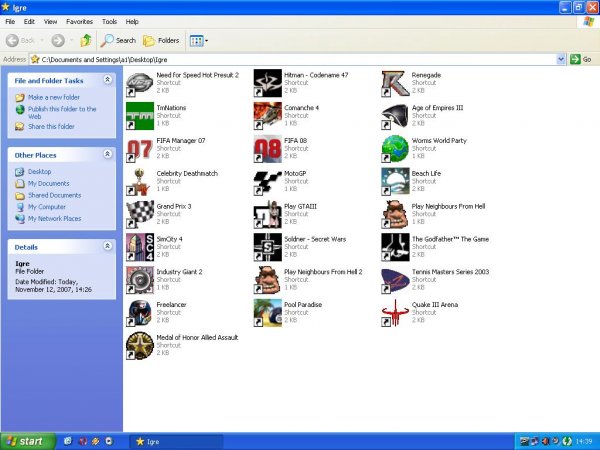Select the Hitman - Codename 47 icon
Viewport: 600px width, 450px height.
(267, 83)
